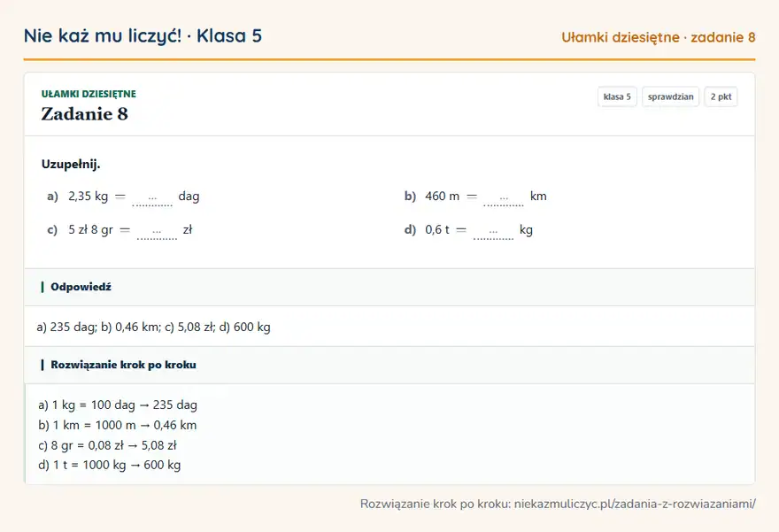Image resolution: width=779 pixels, height=532 pixels.
Task: Click the 'sprawdzian' tag
Action: coord(671,96)
